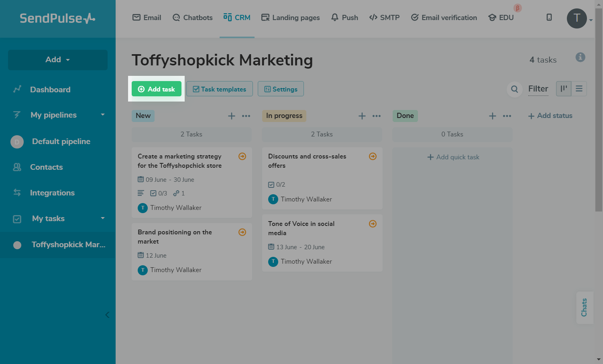
Task: Open the Chatbots tab
Action: [192, 18]
